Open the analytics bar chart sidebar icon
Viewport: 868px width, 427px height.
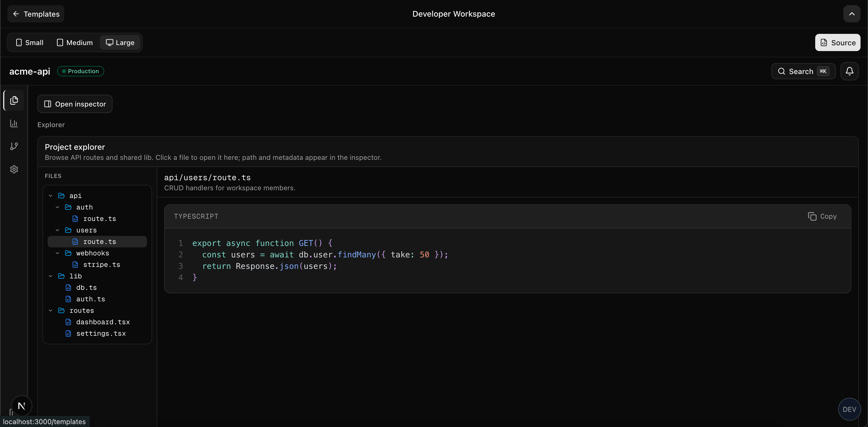tap(14, 123)
